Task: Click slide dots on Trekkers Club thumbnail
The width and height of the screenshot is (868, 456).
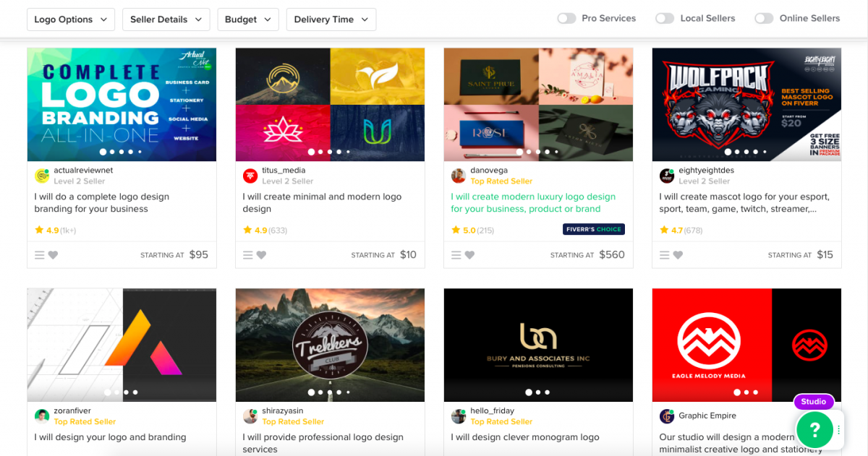Action: coord(330,392)
